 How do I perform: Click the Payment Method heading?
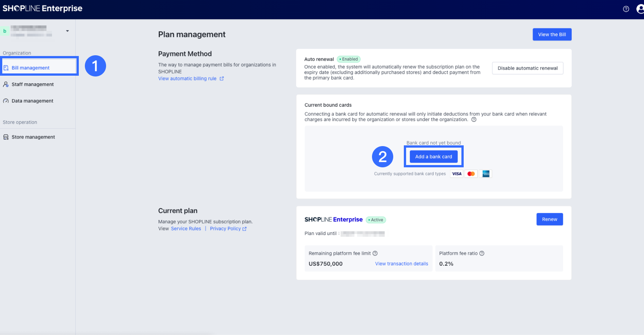(185, 54)
